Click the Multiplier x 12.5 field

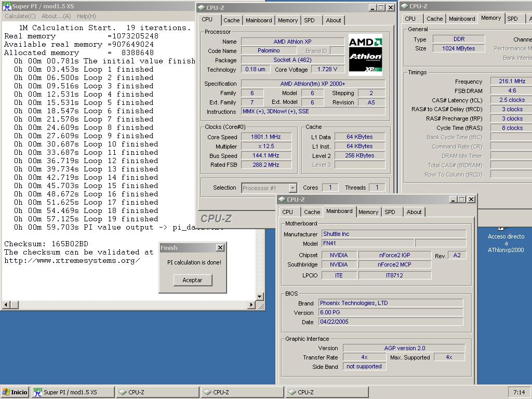[266, 146]
